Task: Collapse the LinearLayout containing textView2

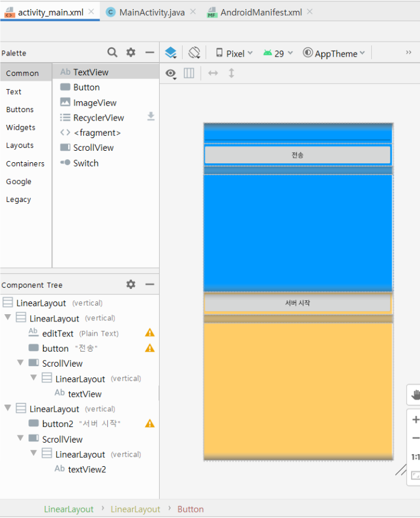Action: click(x=34, y=453)
